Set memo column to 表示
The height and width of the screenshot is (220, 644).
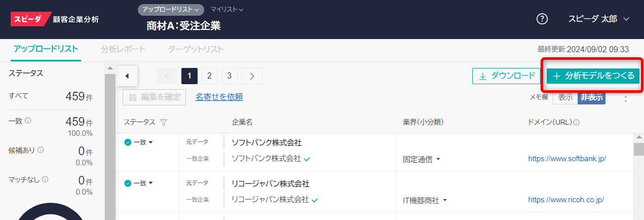coord(565,97)
